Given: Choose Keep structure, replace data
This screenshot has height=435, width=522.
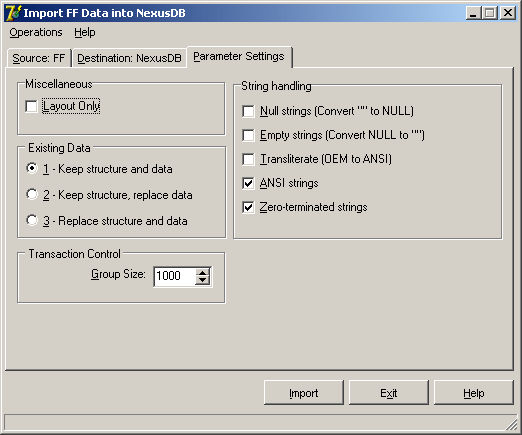Looking at the screenshot, I should click(32, 194).
